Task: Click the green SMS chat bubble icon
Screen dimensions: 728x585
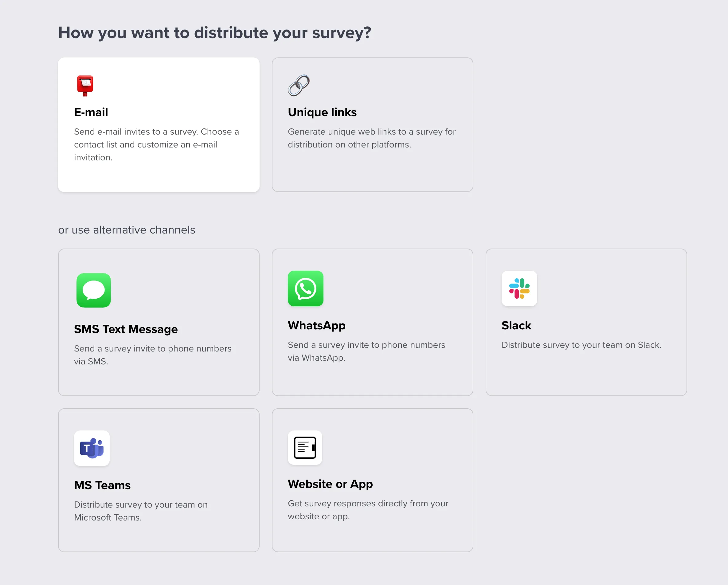Action: [93, 290]
